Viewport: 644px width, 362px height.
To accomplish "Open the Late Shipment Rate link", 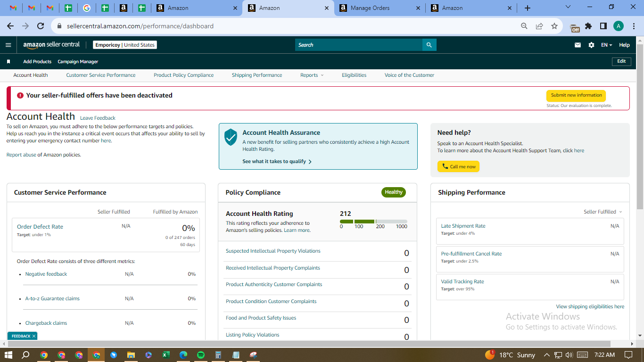I will tap(463, 226).
